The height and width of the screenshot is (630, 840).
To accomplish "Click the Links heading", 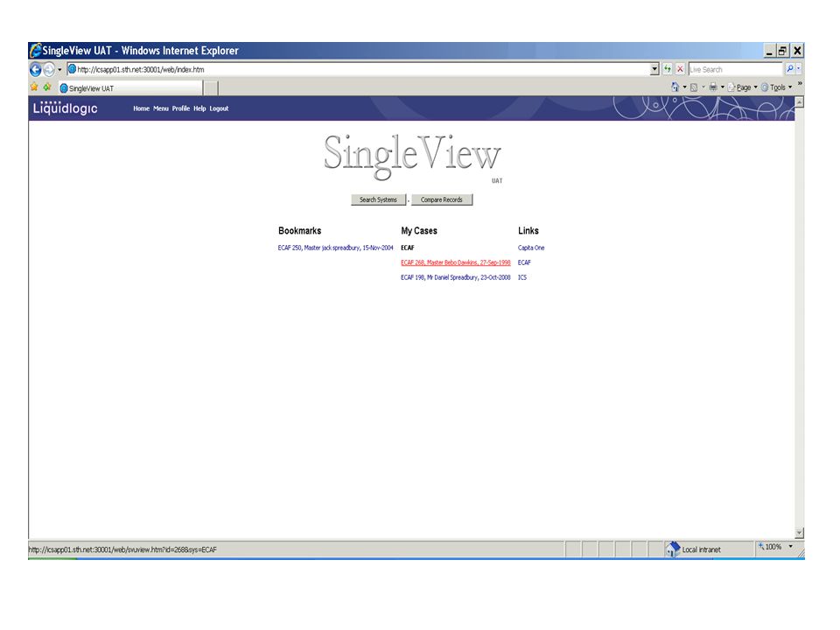I will (528, 231).
